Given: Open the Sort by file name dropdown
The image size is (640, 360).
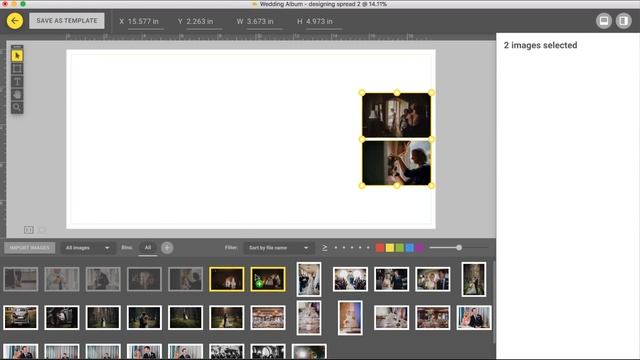Looking at the screenshot, I should tap(278, 248).
